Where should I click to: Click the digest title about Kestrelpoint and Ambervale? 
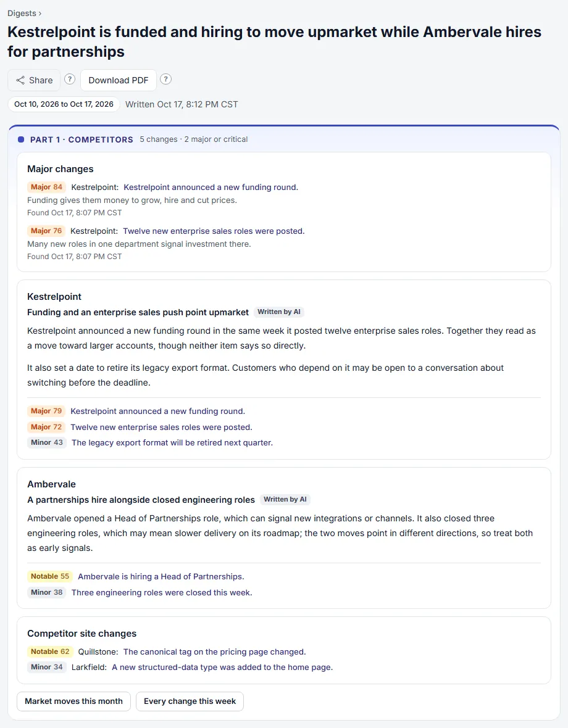(275, 41)
